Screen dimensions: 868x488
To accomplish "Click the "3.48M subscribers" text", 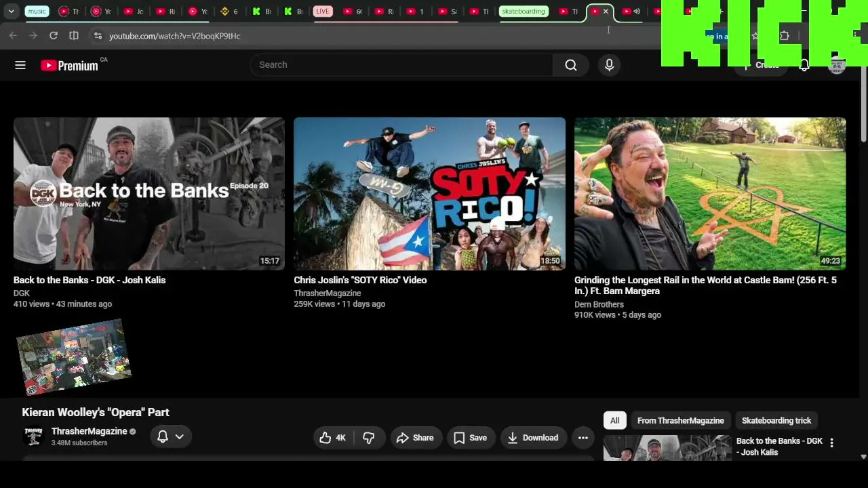I will coord(79,443).
